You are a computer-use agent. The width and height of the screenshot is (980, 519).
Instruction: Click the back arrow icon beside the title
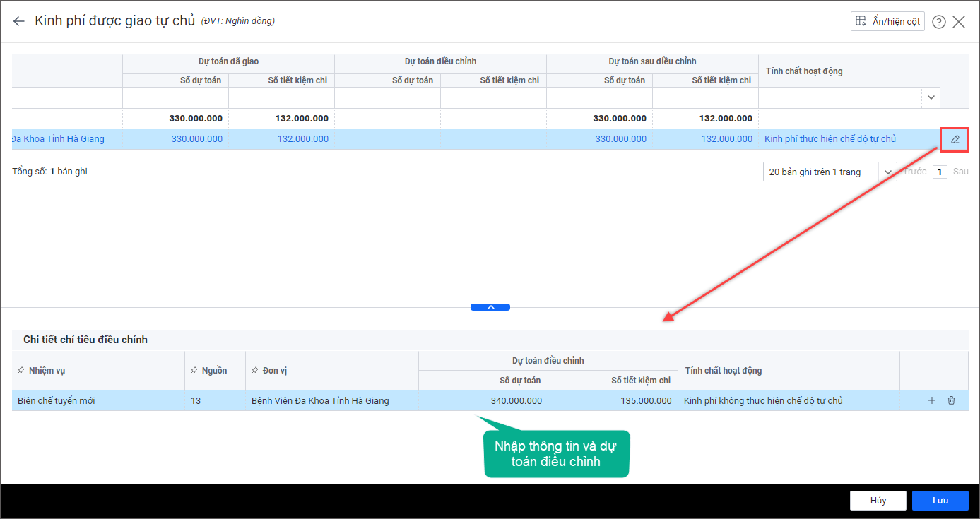tap(19, 21)
